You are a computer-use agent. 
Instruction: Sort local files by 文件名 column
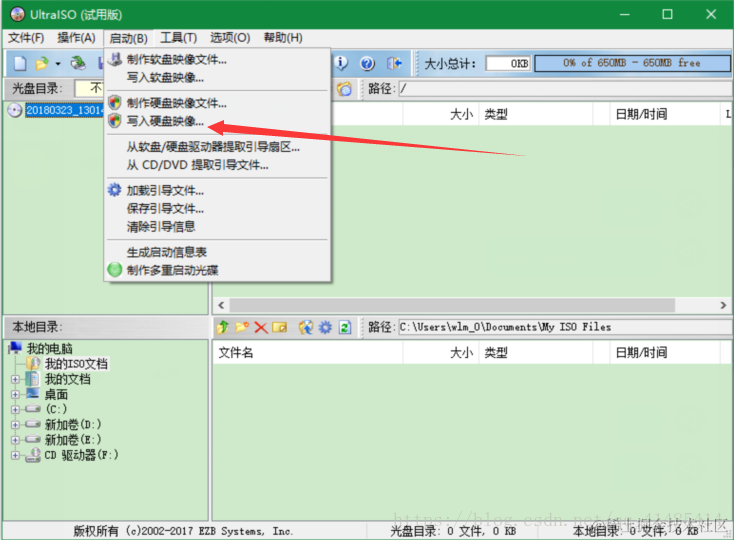(308, 352)
